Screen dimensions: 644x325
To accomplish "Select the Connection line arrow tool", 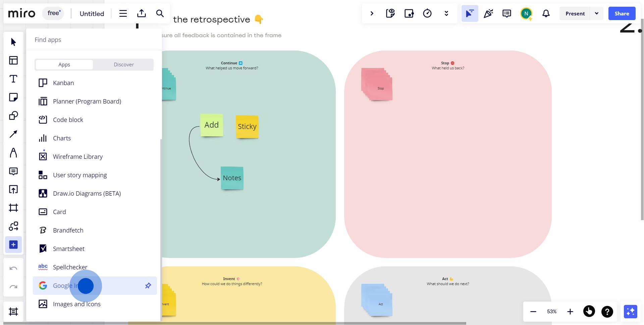I will (x=13, y=134).
